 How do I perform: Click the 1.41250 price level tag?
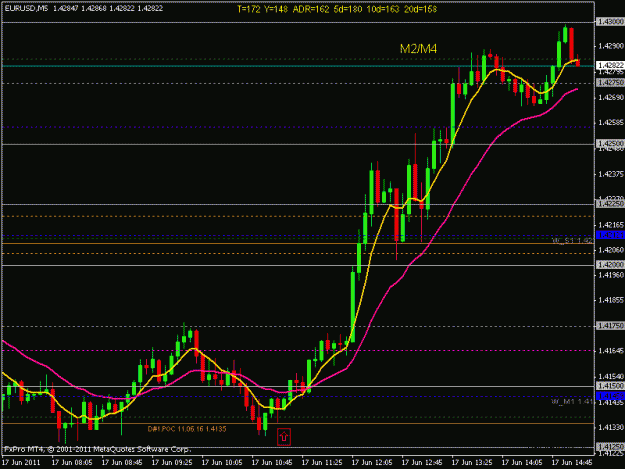pos(610,447)
